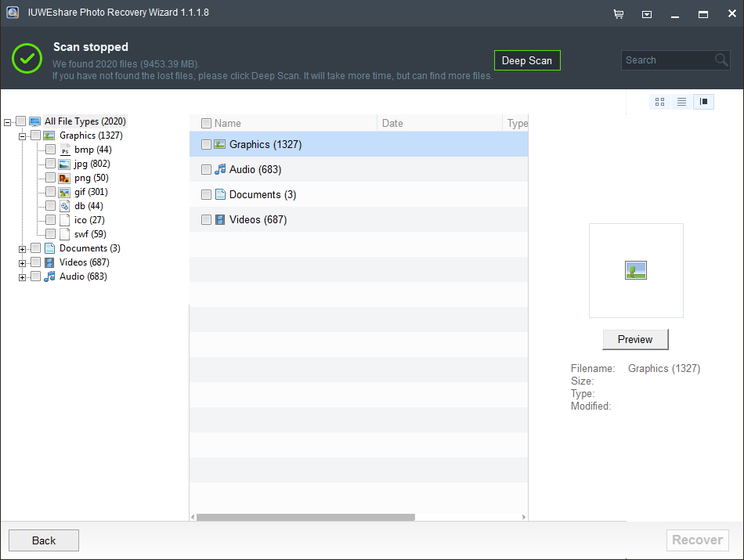Check the Graphics (1327) tree checkbox
Viewport: 744px width, 560px height.
35,135
